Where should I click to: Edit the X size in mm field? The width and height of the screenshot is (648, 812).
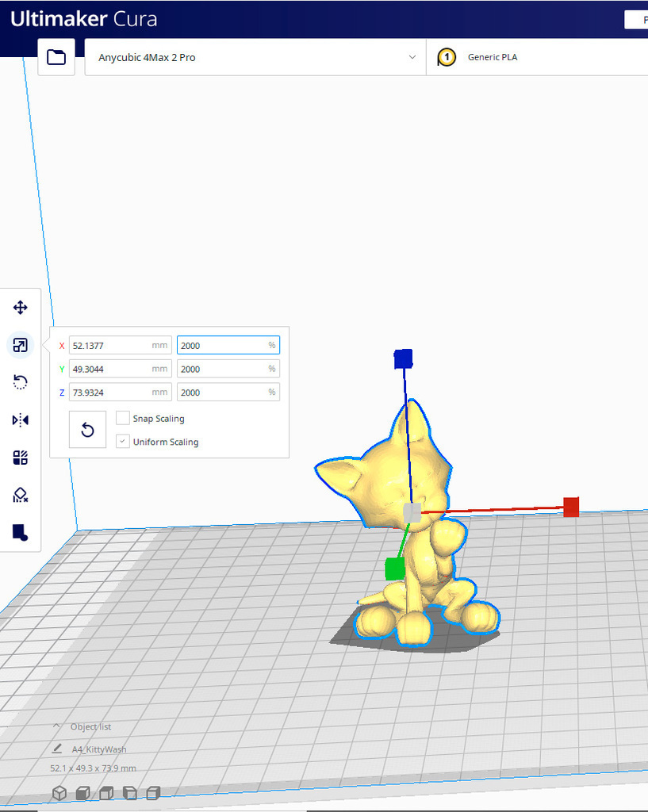point(121,346)
